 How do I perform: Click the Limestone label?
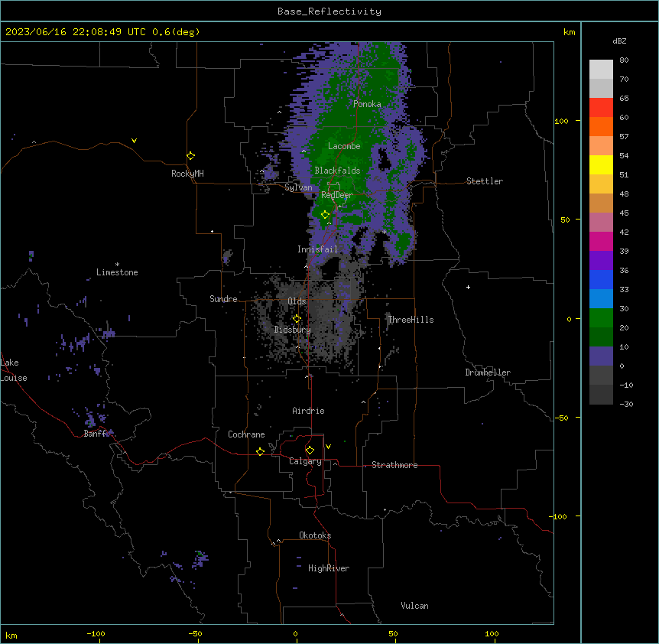(x=117, y=272)
